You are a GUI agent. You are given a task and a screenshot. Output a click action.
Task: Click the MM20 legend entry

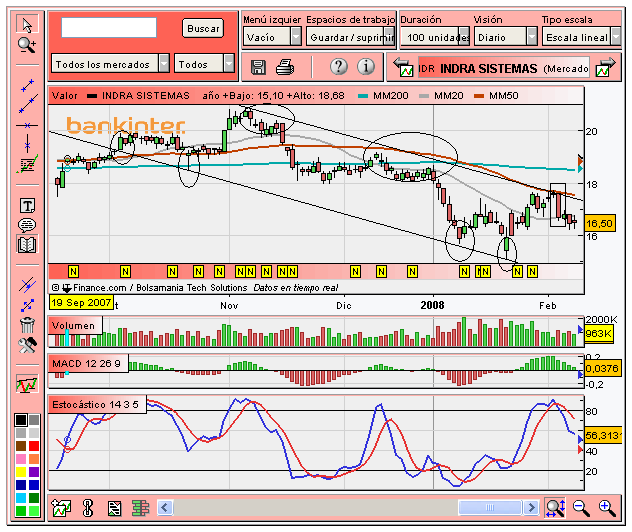(x=441, y=96)
